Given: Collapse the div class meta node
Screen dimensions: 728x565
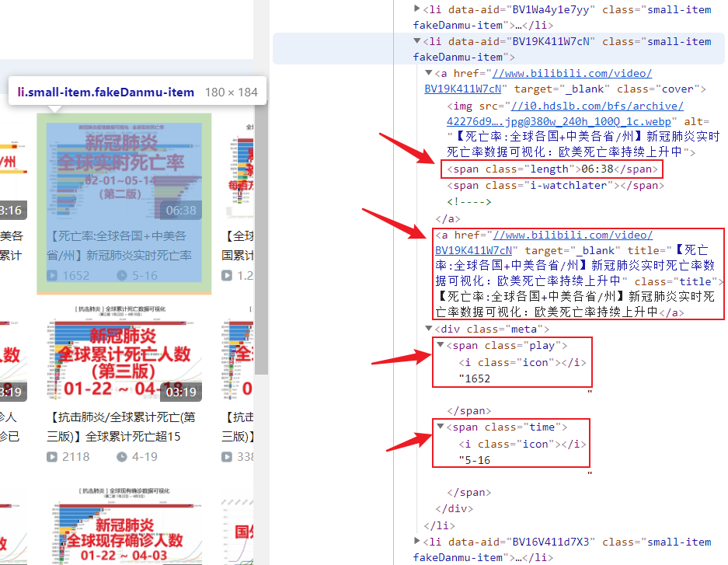Looking at the screenshot, I should (x=429, y=329).
